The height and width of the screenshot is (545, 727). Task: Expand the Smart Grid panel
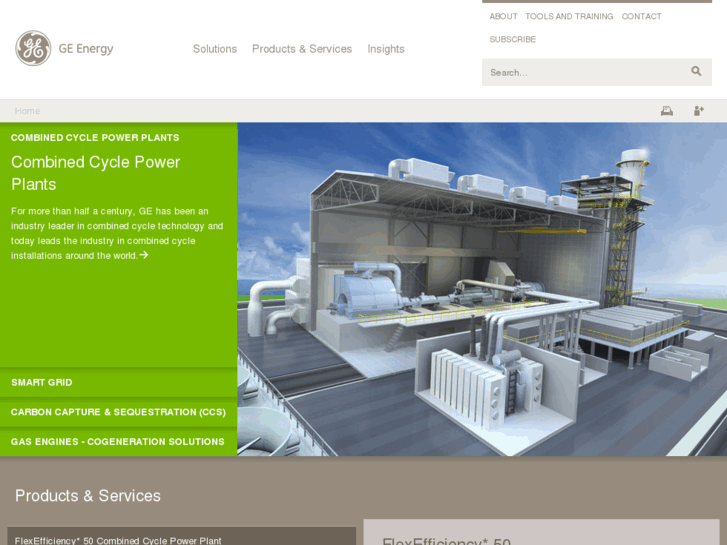pos(119,383)
